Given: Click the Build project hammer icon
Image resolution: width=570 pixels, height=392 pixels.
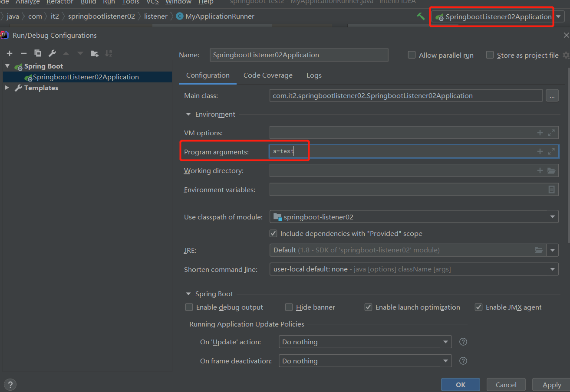Looking at the screenshot, I should coord(420,16).
